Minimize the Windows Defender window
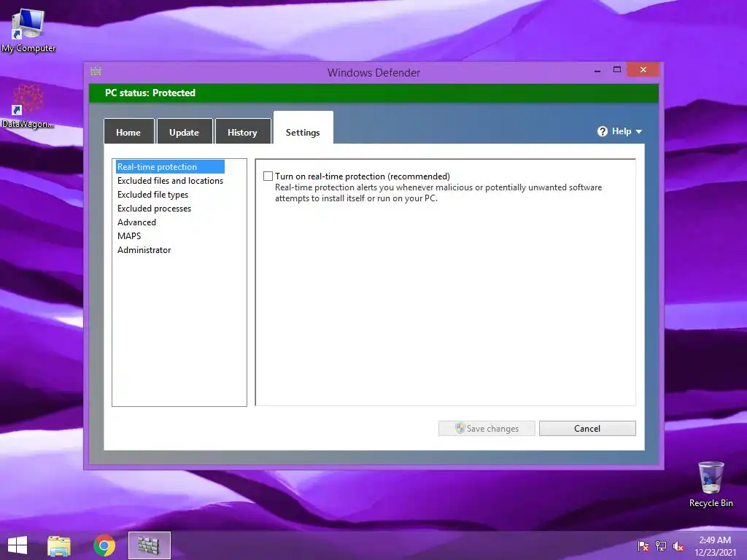Image resolution: width=747 pixels, height=560 pixels. (x=597, y=70)
